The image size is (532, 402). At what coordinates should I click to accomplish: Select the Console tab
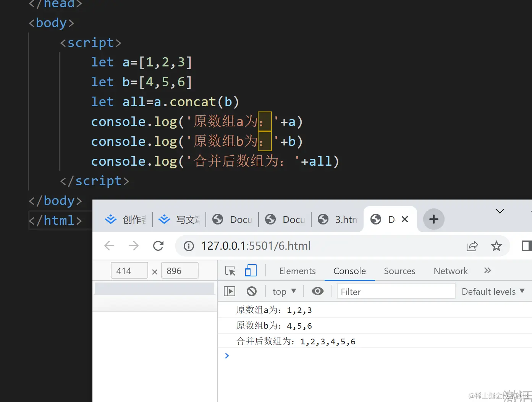(x=349, y=271)
